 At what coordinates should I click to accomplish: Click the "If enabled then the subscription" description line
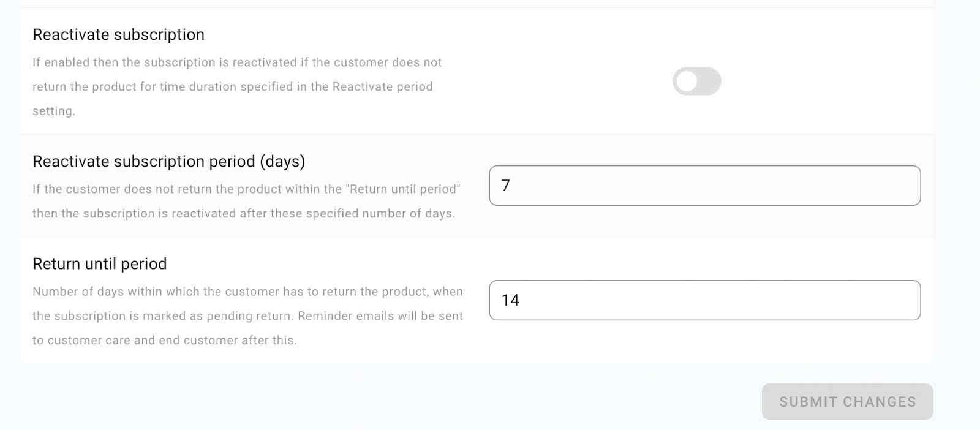pos(237,62)
